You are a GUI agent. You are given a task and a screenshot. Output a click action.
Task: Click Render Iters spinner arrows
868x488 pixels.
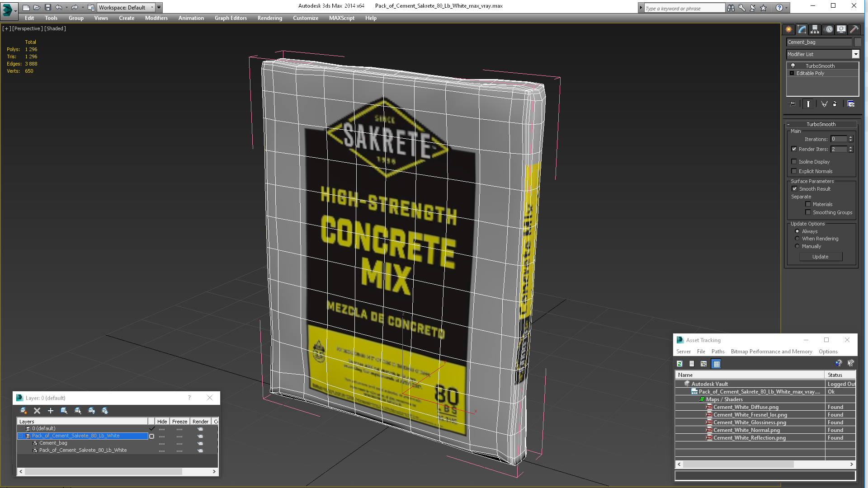[850, 149]
